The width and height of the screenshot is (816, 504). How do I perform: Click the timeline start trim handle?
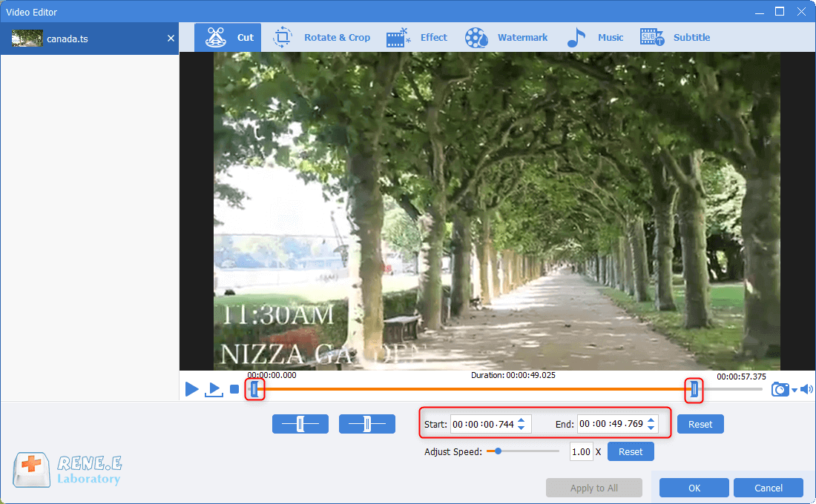(254, 389)
